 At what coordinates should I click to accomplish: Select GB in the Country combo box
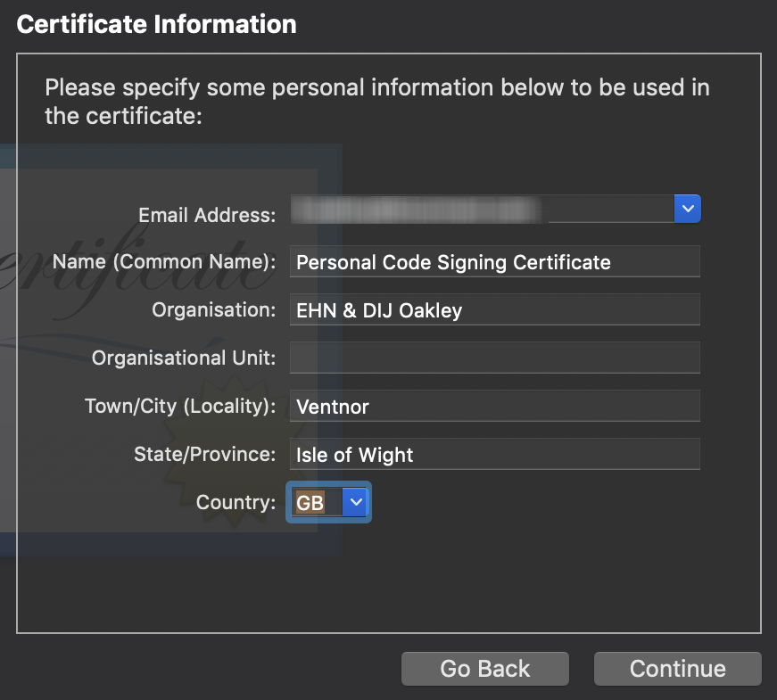point(312,502)
